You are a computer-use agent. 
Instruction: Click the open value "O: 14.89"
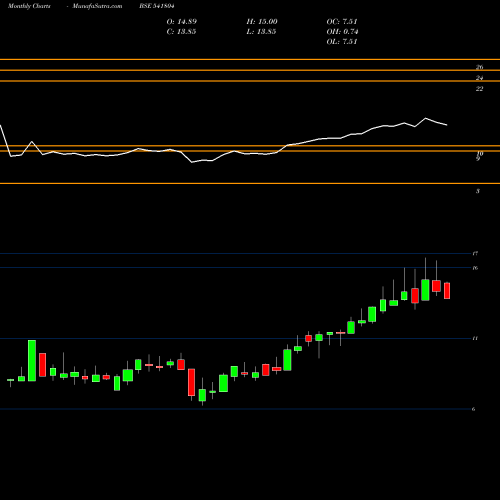tap(182, 22)
